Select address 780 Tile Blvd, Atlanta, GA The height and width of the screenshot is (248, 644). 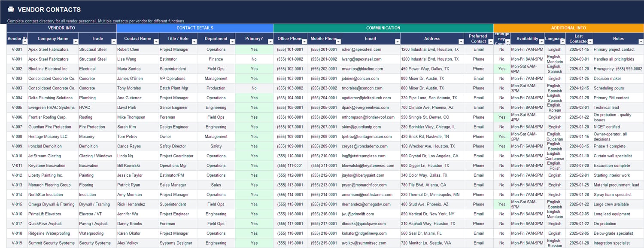432,185
